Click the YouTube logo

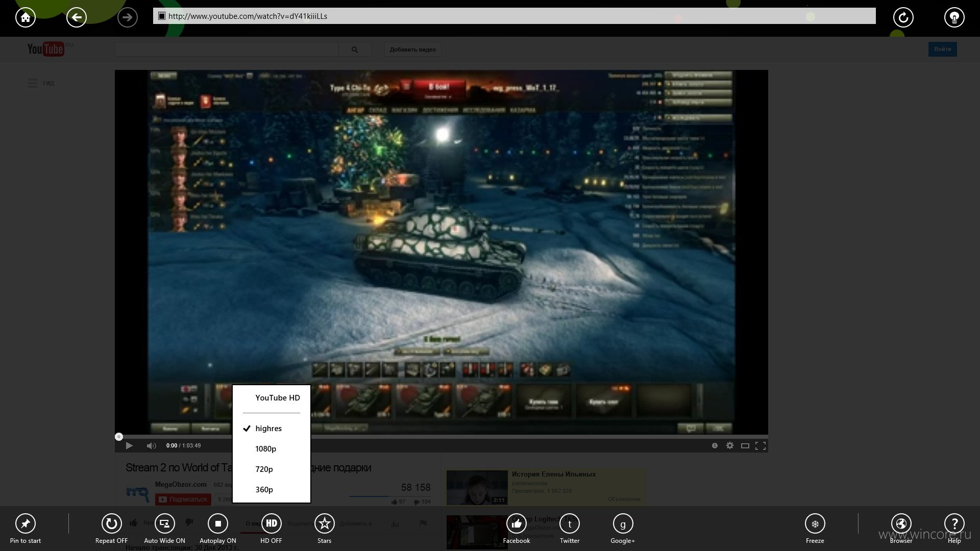point(45,49)
